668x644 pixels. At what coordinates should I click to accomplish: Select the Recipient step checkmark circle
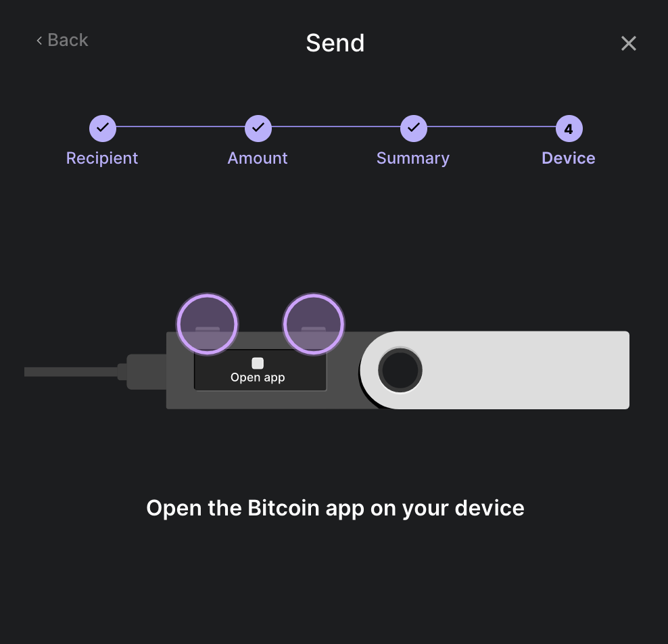tap(103, 129)
